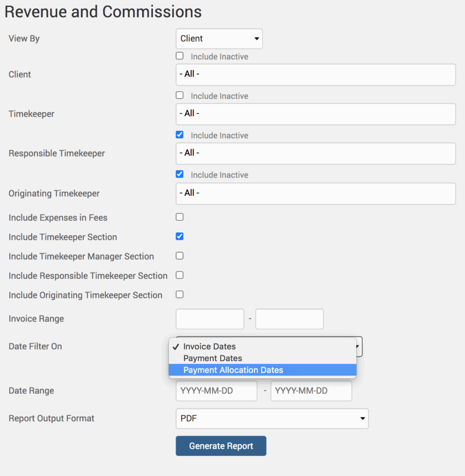Open the View By dropdown

[219, 39]
